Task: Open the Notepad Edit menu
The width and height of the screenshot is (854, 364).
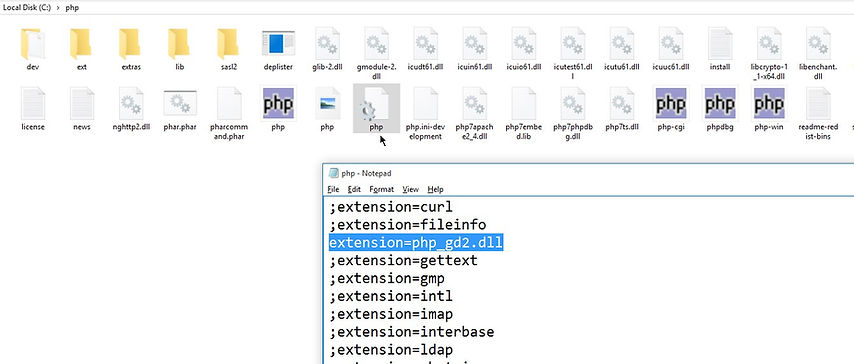Action: 354,189
